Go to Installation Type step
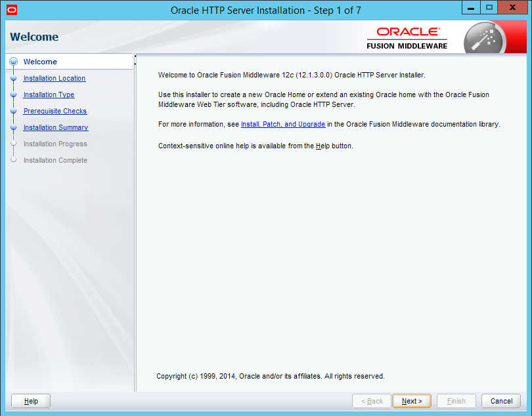This screenshot has height=416, width=532. coord(49,94)
